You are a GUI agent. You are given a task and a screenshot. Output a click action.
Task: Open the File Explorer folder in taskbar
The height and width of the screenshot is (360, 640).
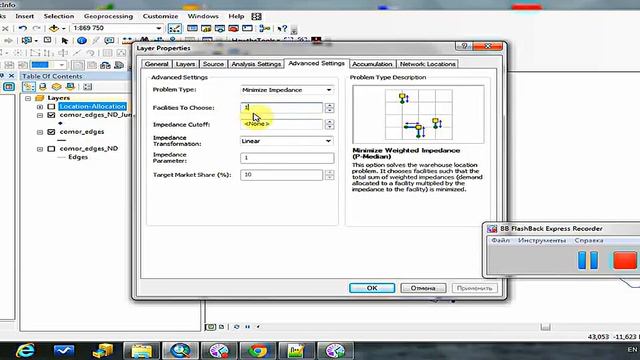[x=141, y=350]
